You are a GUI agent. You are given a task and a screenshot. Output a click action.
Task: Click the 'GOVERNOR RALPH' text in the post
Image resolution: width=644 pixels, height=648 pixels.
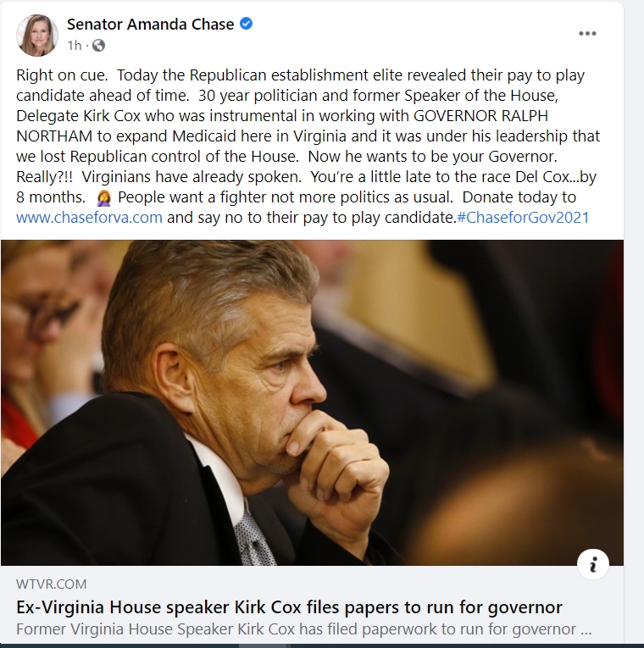(x=480, y=116)
